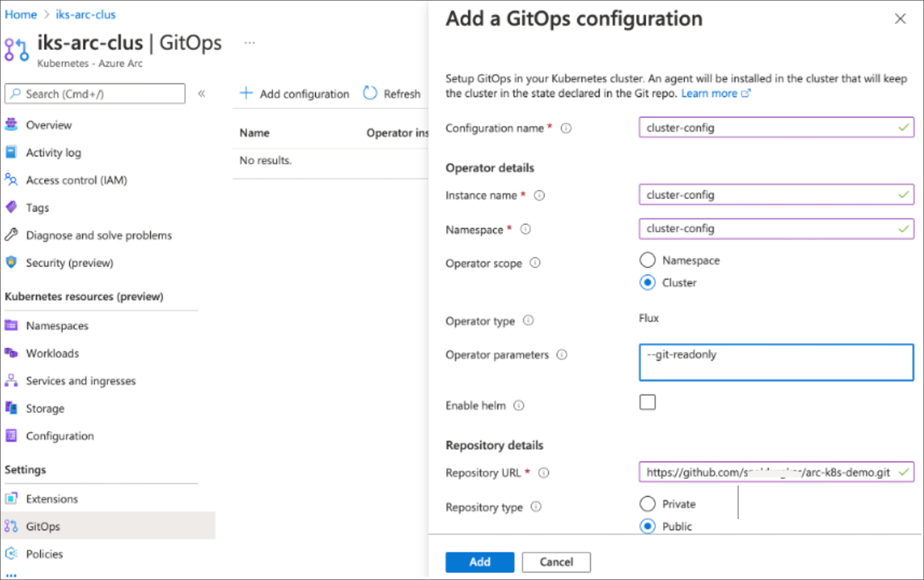Check the Enable helm checkbox

(x=647, y=402)
